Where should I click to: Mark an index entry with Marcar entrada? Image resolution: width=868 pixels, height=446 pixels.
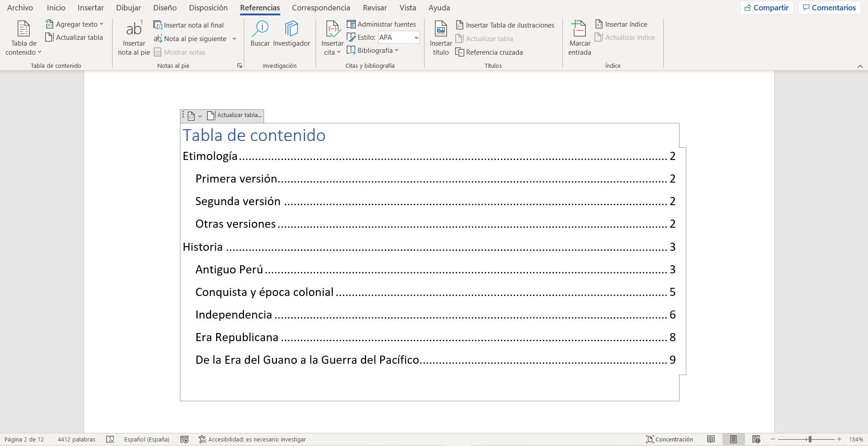[579, 38]
